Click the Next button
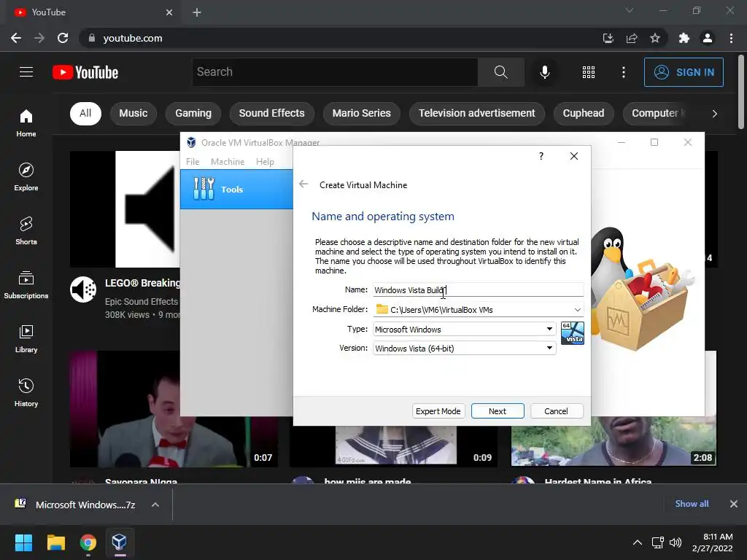 click(x=498, y=411)
